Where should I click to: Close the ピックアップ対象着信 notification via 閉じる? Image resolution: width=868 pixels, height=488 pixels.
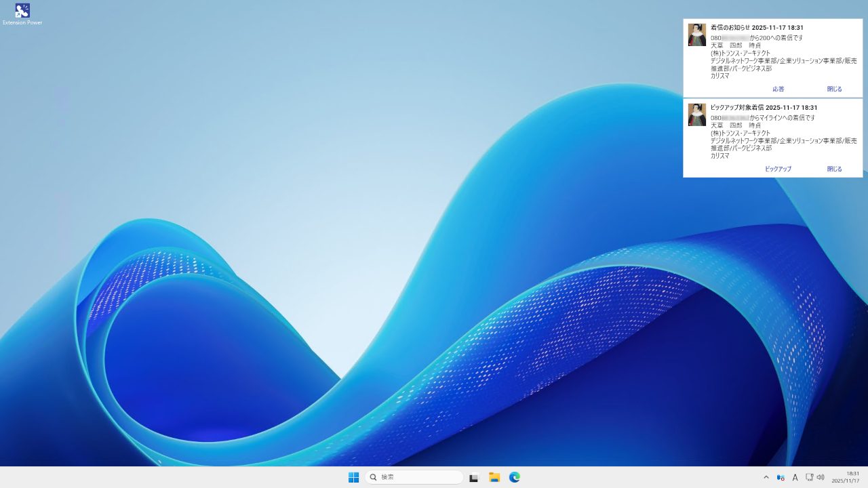834,169
